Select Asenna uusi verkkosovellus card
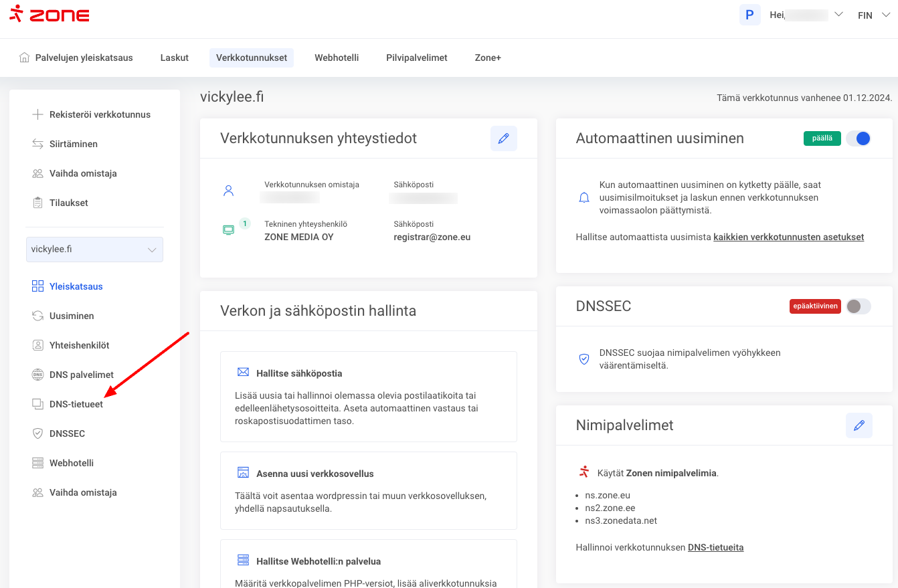898x588 pixels. coord(368,490)
